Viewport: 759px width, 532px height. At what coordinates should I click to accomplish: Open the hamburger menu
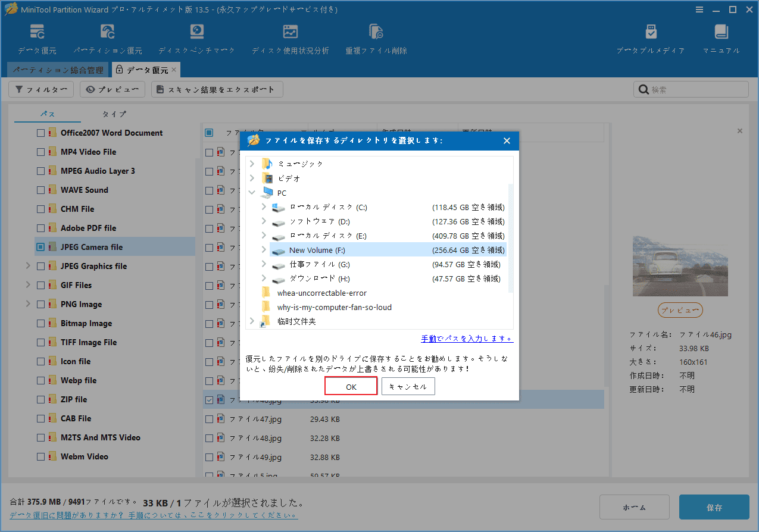coord(699,10)
